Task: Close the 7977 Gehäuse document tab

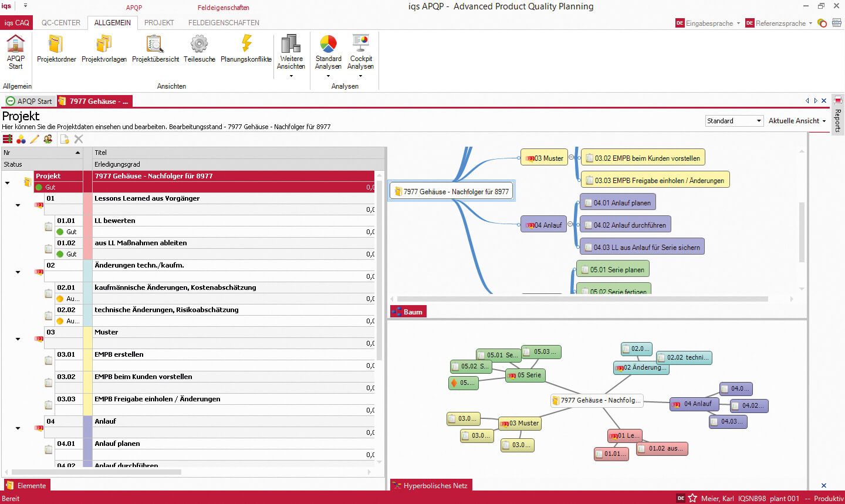Action: pos(823,100)
